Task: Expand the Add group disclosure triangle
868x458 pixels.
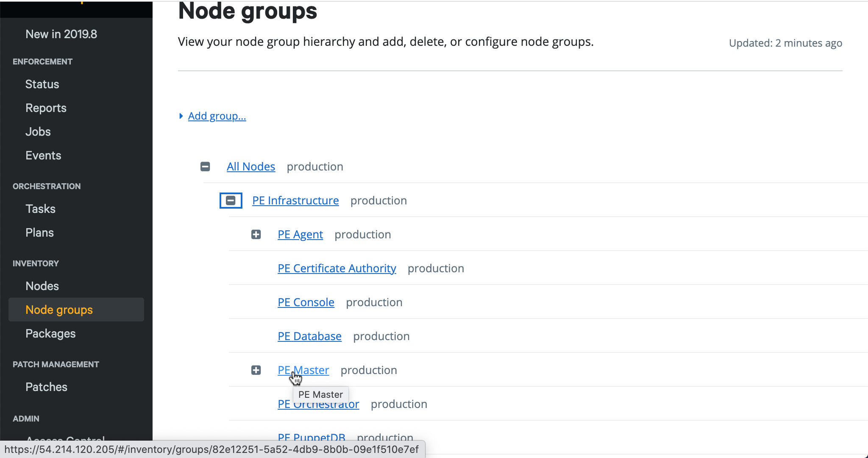Action: click(x=181, y=116)
